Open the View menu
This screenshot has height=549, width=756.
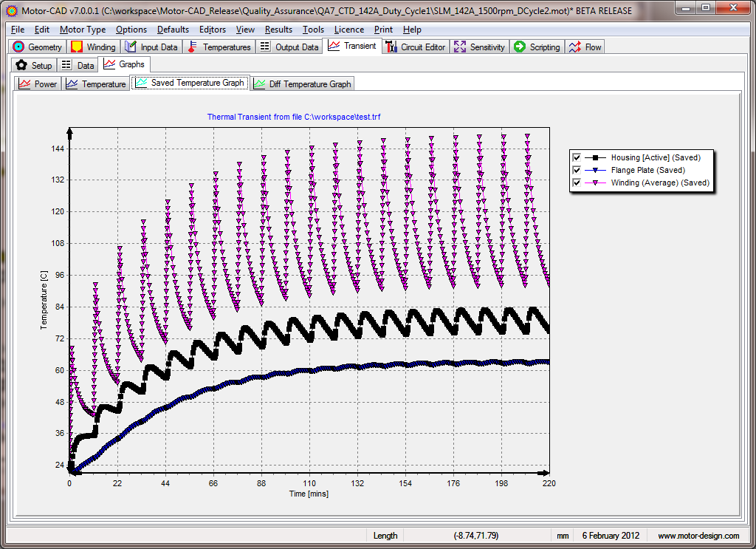click(x=245, y=30)
